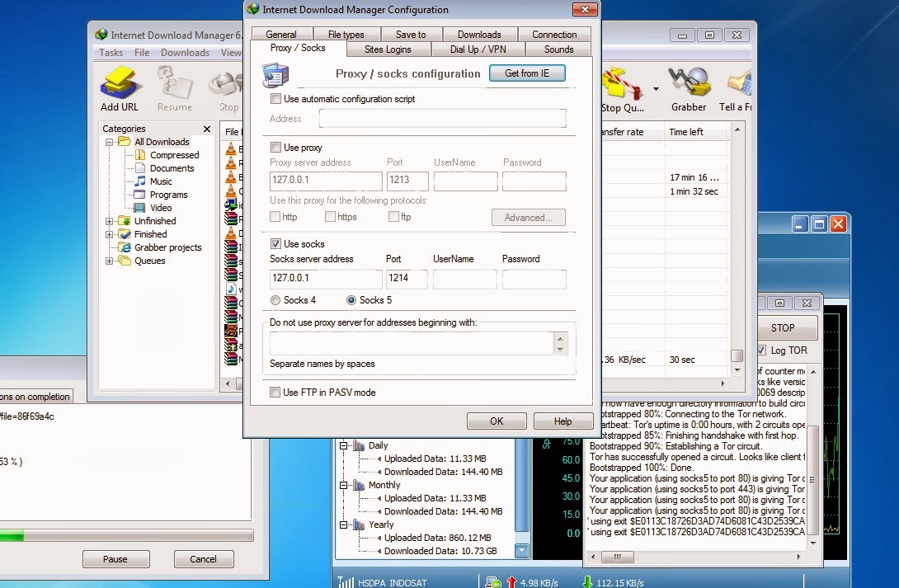Switch to the Save to tab

[411, 35]
